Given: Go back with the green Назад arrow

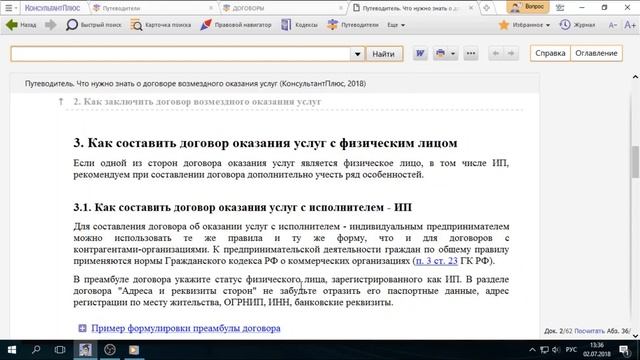Looking at the screenshot, I should (x=20, y=25).
